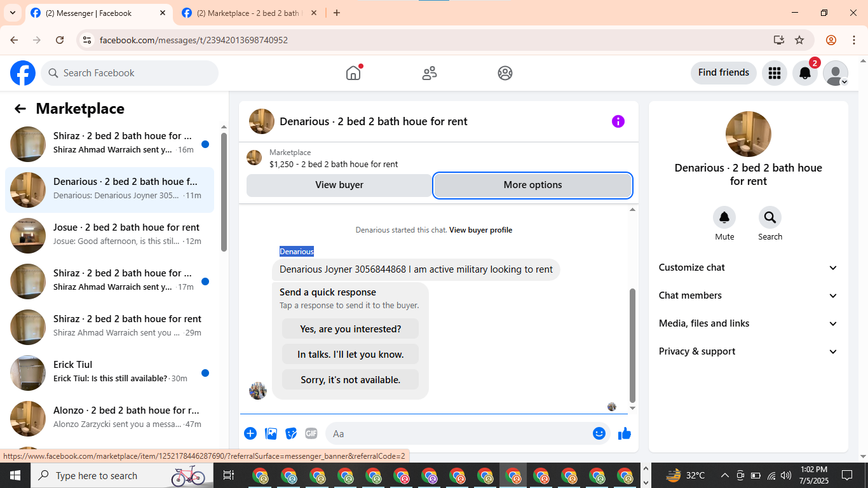The image size is (868, 488).
Task: Open the account profile avatar menu
Action: click(x=836, y=73)
